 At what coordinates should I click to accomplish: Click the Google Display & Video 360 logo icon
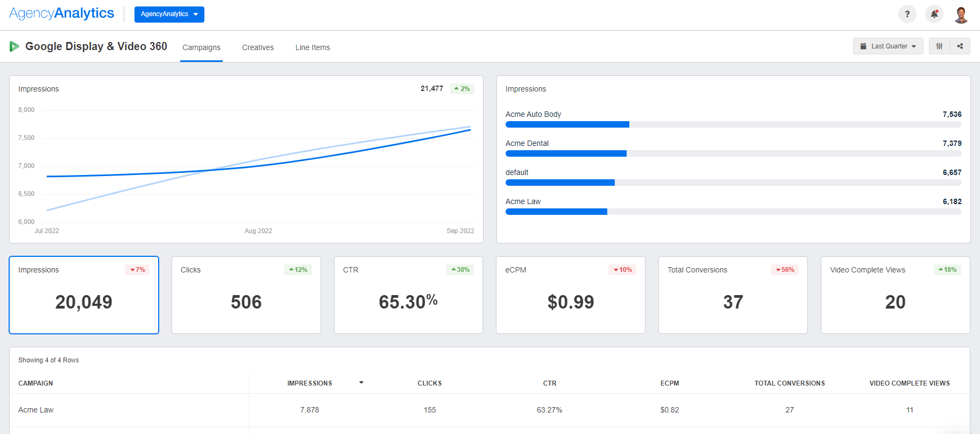pyautogui.click(x=15, y=47)
